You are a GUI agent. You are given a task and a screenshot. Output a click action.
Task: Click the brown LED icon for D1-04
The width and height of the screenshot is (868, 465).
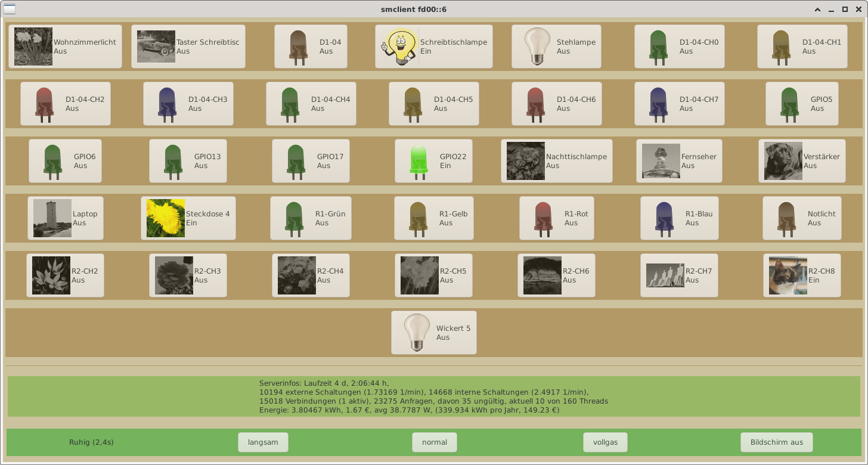(298, 46)
